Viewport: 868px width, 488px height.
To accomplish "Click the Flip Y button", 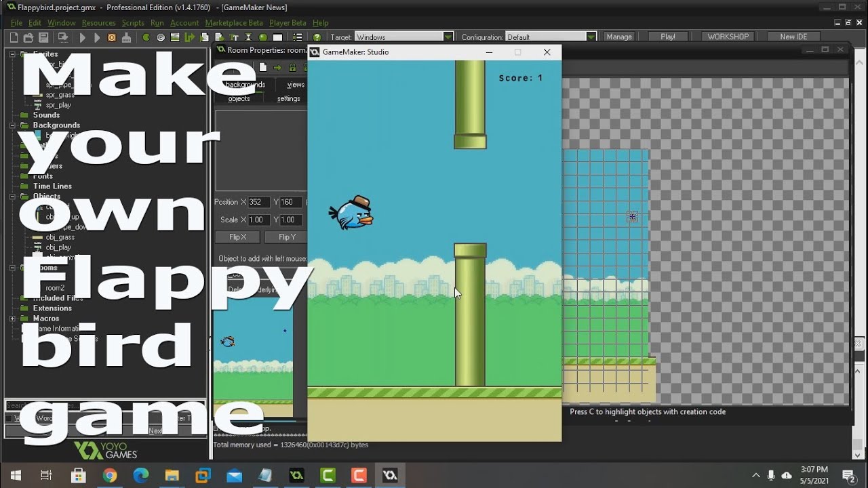I will click(287, 237).
